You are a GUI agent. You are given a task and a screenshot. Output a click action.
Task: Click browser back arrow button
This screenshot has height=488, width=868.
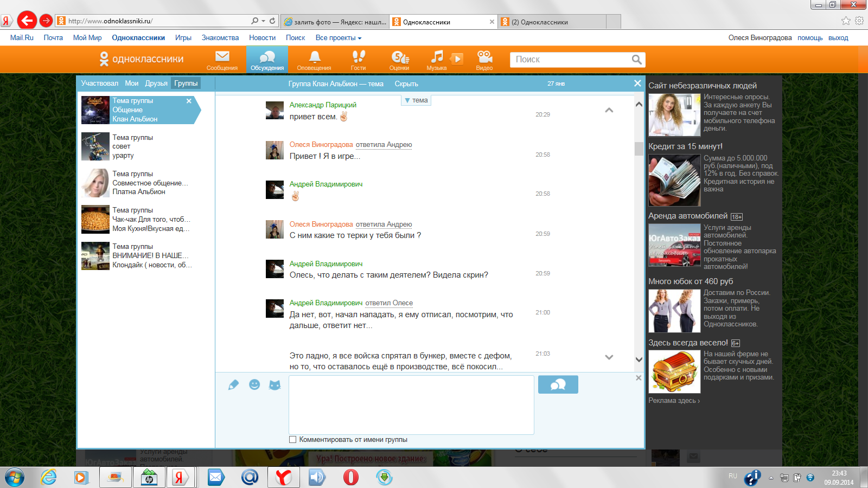click(x=27, y=21)
